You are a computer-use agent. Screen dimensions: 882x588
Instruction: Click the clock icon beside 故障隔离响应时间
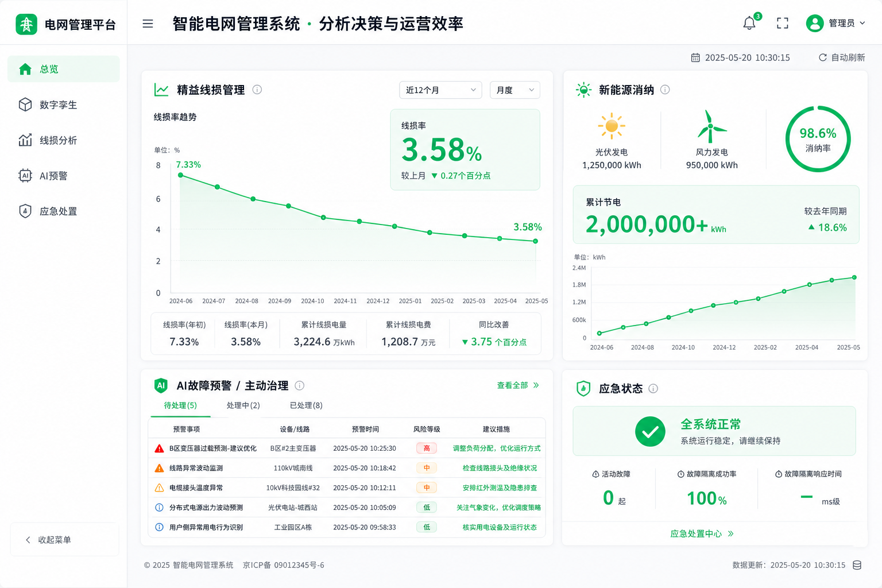[x=779, y=474]
